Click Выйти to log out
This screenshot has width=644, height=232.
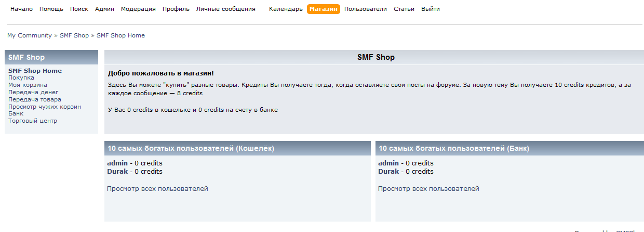click(430, 9)
